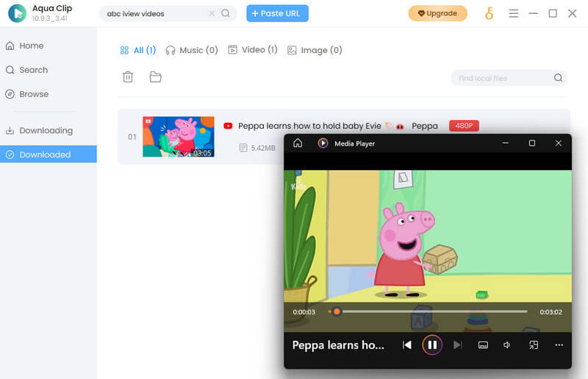This screenshot has width=588, height=379.
Task: Open the Downloading list
Action: 40,130
